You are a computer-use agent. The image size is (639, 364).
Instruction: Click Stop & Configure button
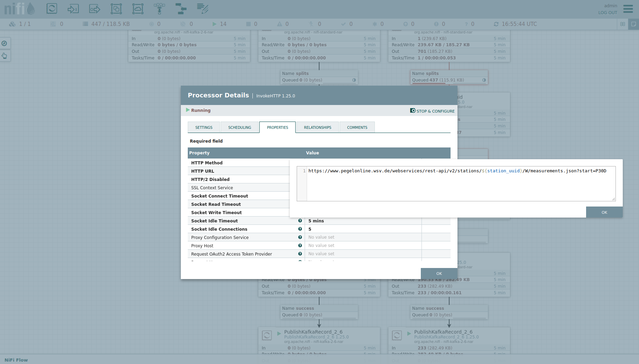coord(432,111)
